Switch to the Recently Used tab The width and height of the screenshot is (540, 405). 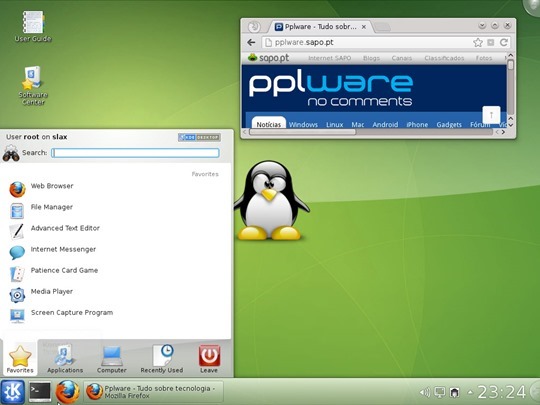click(x=162, y=359)
